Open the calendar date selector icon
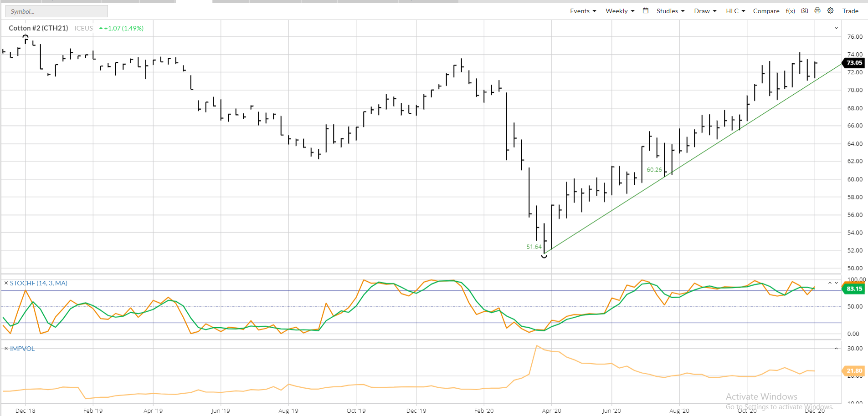The image size is (868, 416). 645,10
